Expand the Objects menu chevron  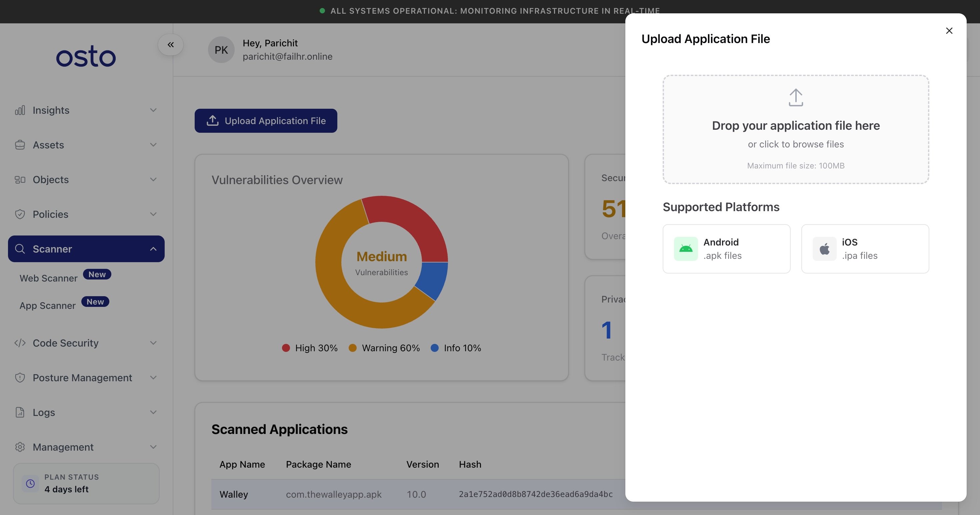click(153, 179)
